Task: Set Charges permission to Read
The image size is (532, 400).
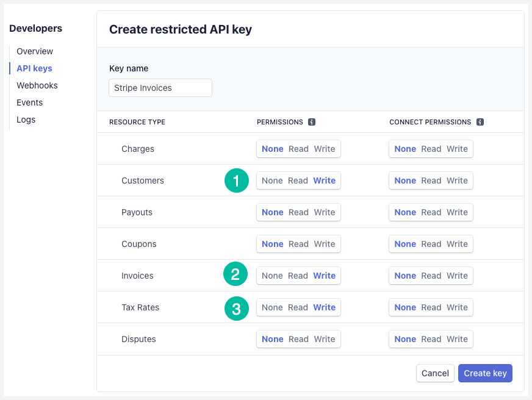Action: pos(297,149)
